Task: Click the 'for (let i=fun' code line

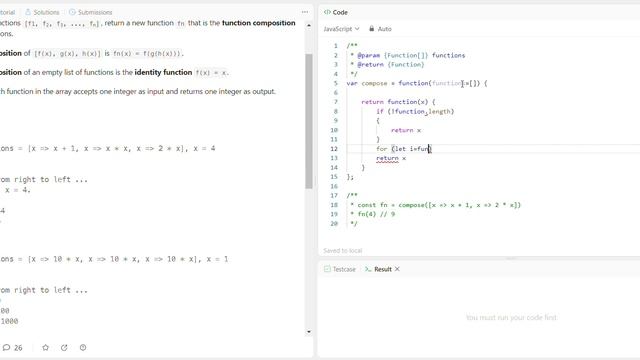Action: tap(403, 149)
